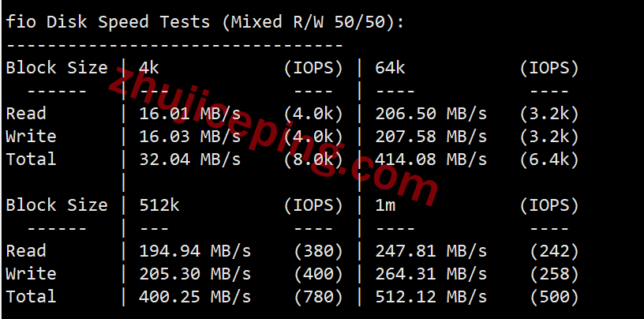The height and width of the screenshot is (319, 644).
Task: Click the 1m read speed 247.81 MB/s
Action: [x=431, y=251]
